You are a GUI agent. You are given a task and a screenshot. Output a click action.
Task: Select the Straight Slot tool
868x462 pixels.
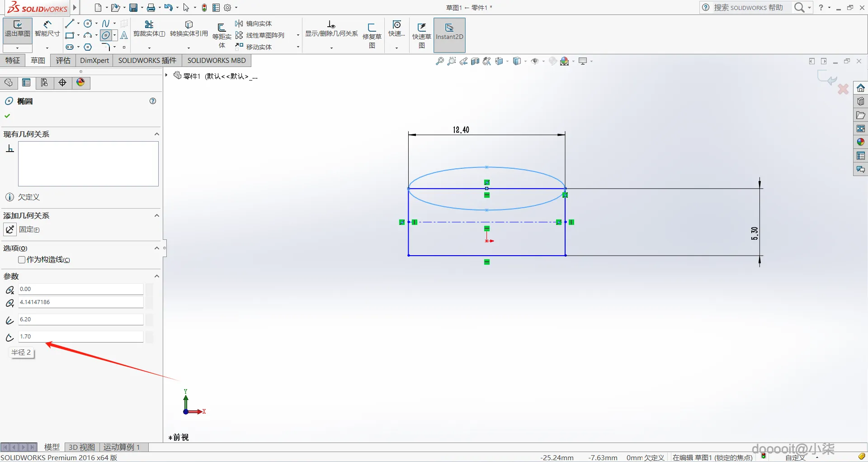click(69, 47)
